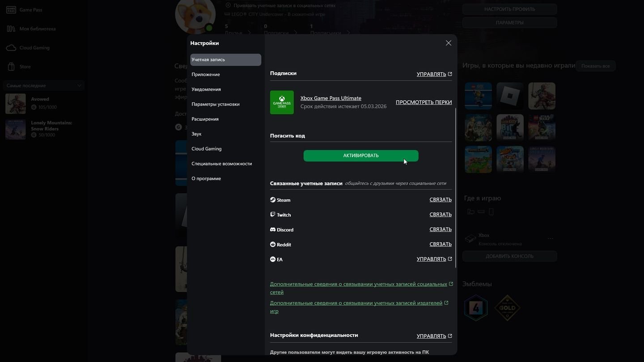Click the Reddit logo icon
This screenshot has width=644, height=362.
pos(273,244)
